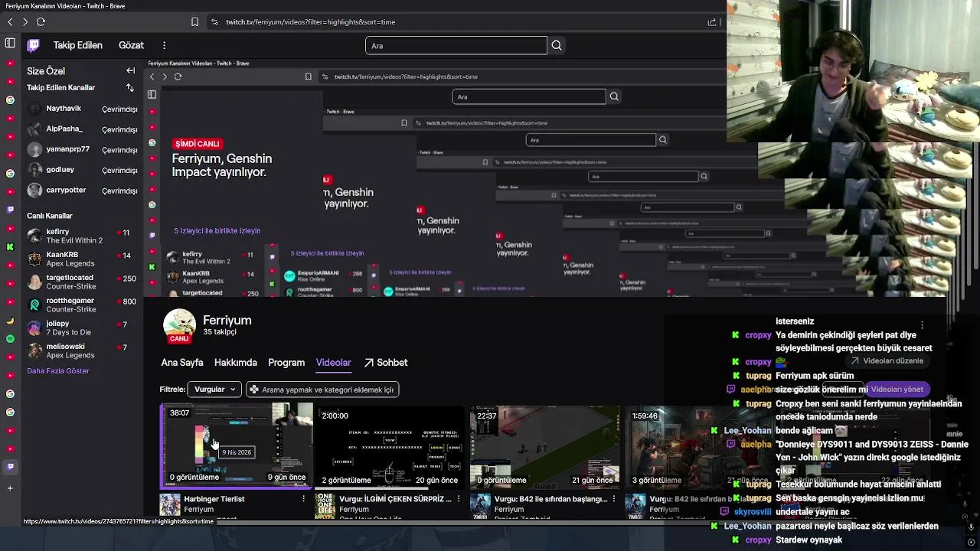The image size is (980, 551).
Task: Open KaanKRB Apex Legends live channel
Action: (x=82, y=259)
